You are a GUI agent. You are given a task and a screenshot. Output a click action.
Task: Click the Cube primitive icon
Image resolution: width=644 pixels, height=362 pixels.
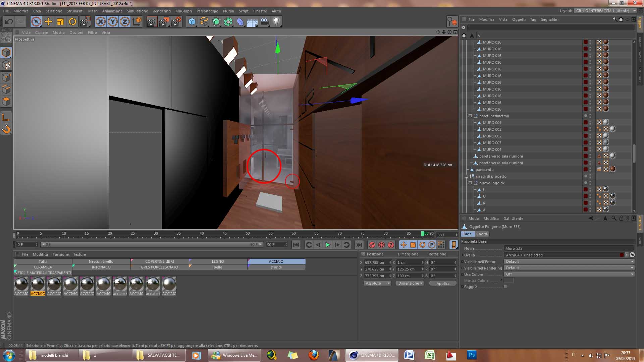click(x=192, y=22)
